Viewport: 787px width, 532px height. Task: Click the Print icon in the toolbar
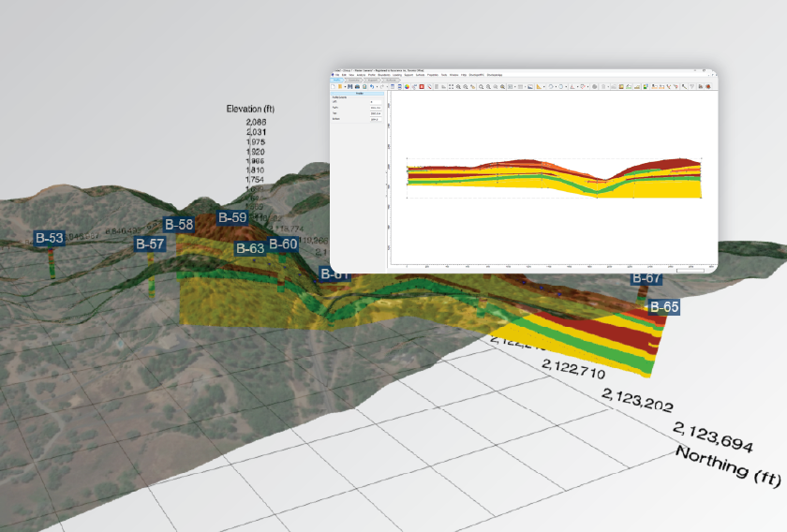(357, 86)
